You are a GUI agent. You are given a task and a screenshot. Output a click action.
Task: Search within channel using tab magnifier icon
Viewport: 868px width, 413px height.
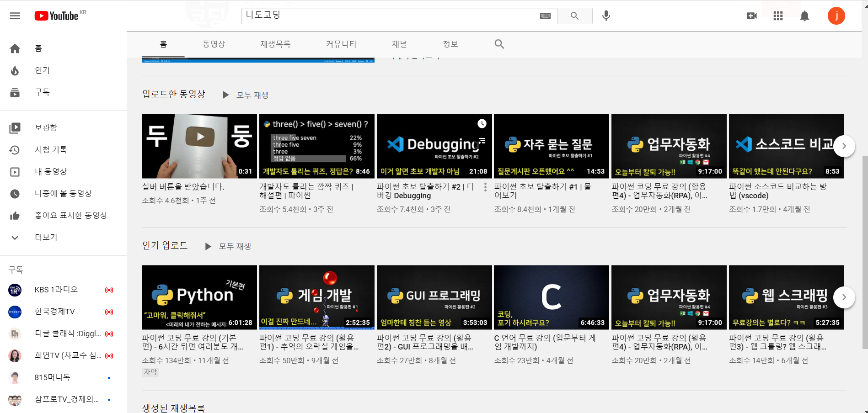[499, 44]
